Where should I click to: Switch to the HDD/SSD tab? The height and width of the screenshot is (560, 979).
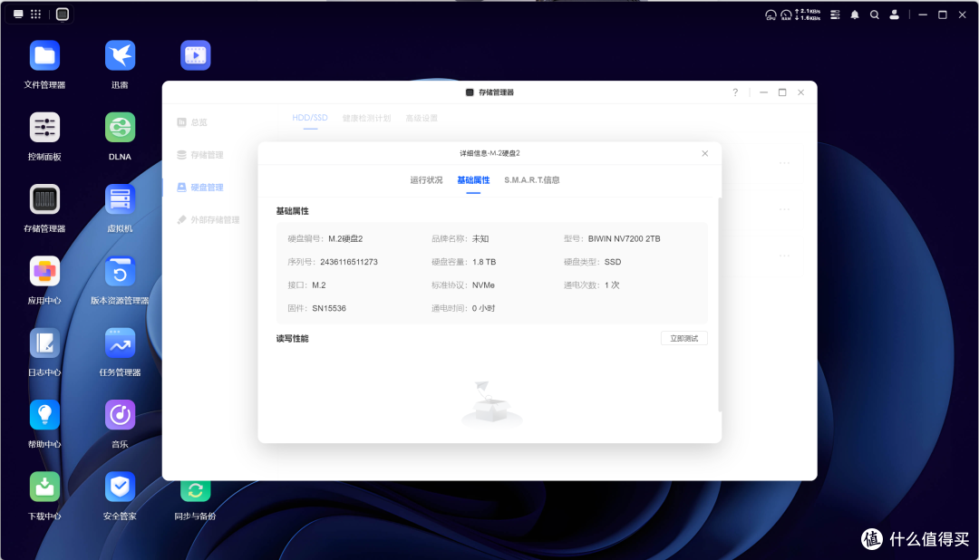[x=310, y=118]
